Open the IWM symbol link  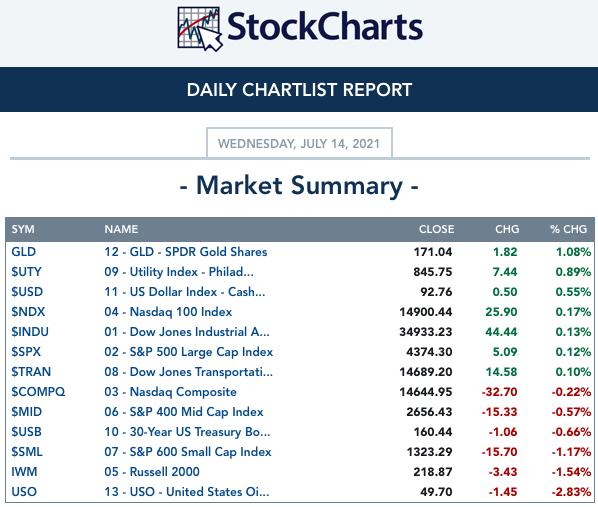click(24, 472)
